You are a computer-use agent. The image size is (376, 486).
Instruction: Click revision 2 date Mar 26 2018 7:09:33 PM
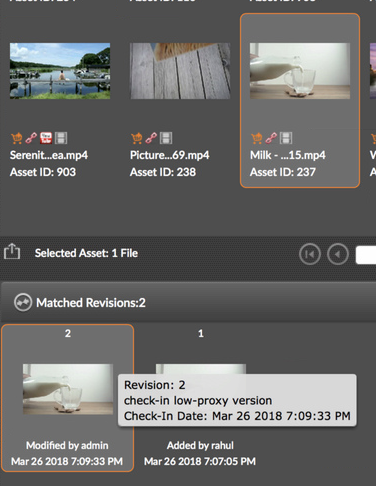point(67,461)
